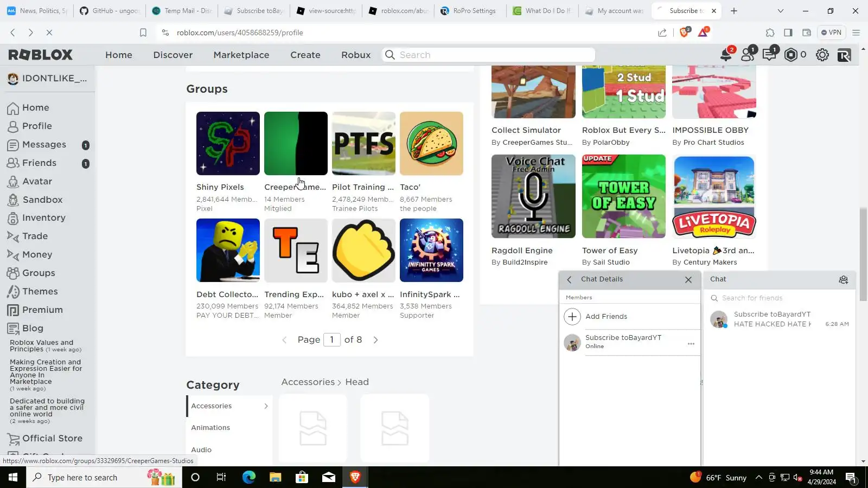Click the Search for friends field
The height and width of the screenshot is (488, 868).
click(x=780, y=298)
